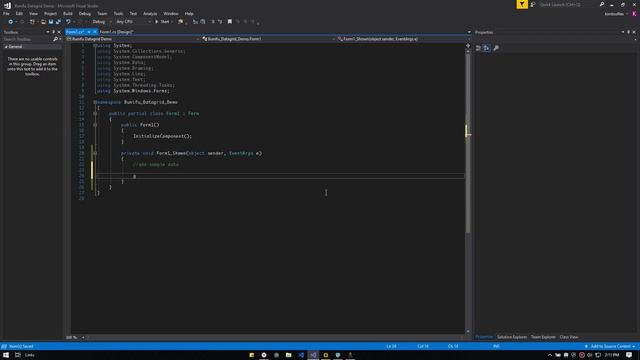
Task: Click the Quick Launch search field
Action: pos(569,4)
